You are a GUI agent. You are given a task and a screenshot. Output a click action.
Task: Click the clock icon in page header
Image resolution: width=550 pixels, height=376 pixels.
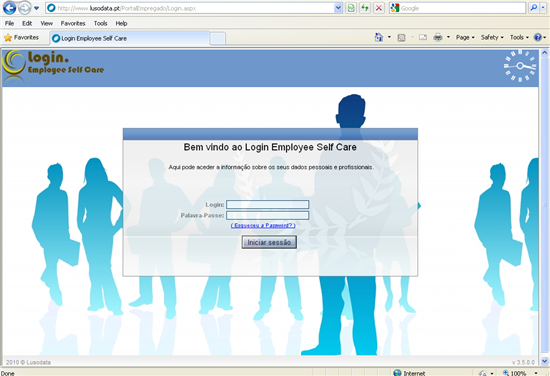520,66
